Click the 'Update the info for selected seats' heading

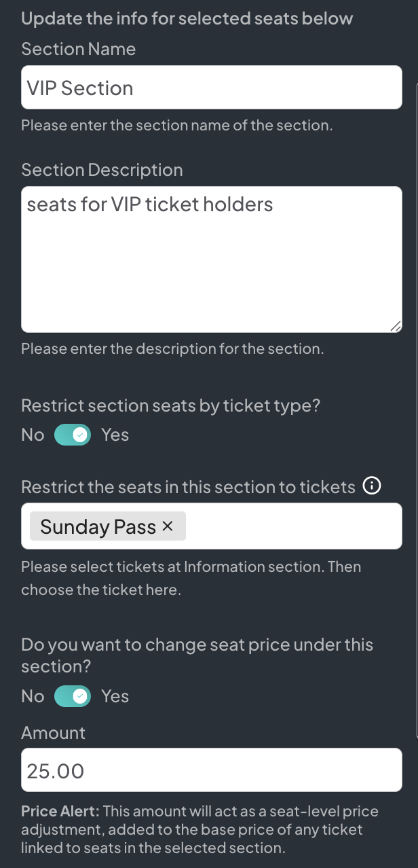click(187, 18)
